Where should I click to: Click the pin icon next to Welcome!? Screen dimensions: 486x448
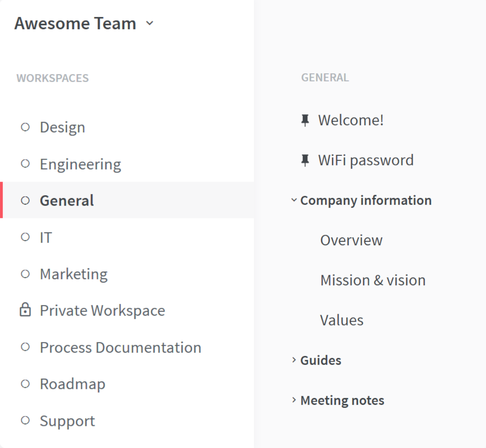click(305, 120)
